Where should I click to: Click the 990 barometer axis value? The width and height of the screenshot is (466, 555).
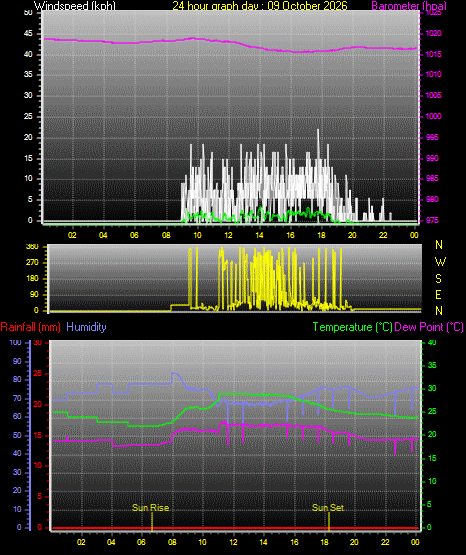[x=432, y=158]
